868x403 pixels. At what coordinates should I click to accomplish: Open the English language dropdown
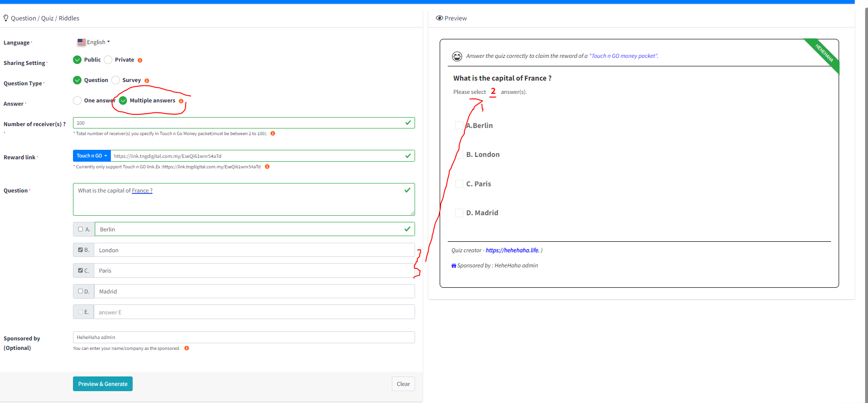[94, 42]
